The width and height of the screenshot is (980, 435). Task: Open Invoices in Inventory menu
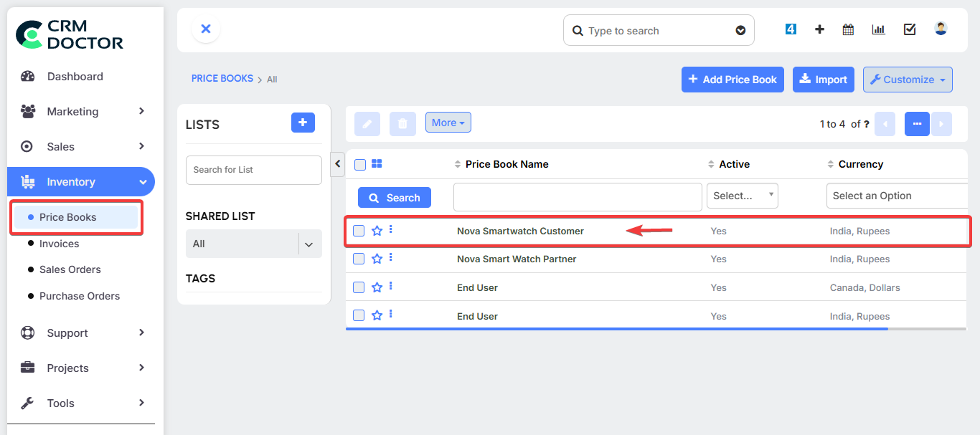click(59, 244)
